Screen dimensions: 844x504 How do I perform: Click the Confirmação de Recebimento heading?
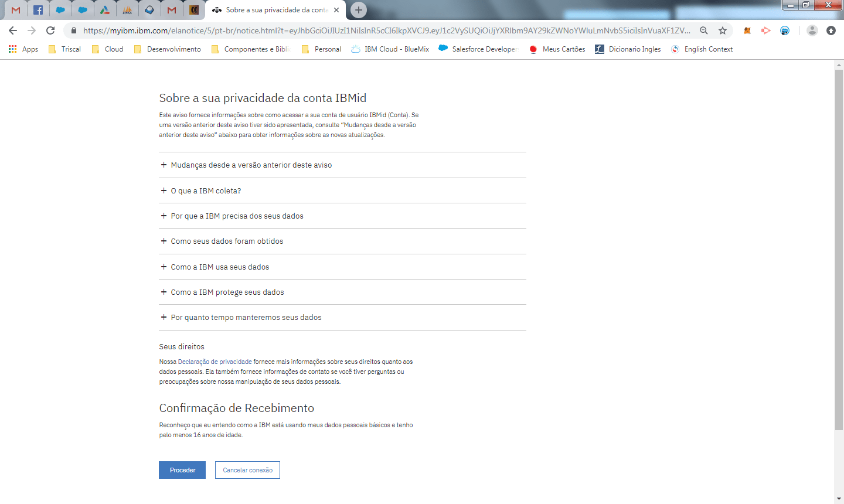tap(237, 408)
